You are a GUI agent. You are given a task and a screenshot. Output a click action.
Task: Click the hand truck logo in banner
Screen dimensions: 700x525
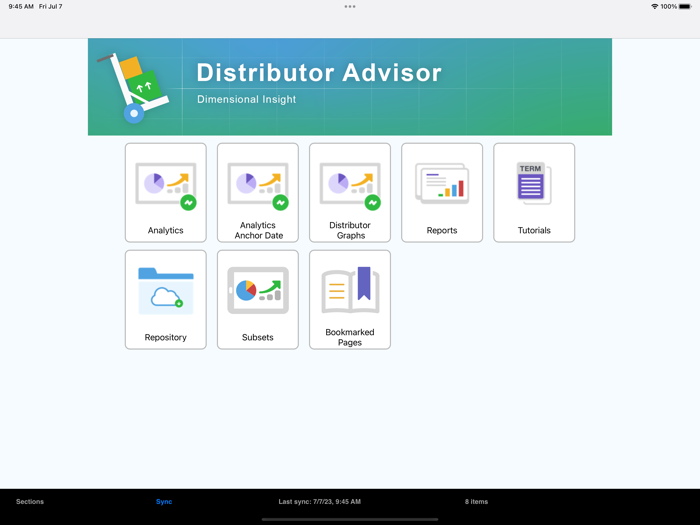(x=133, y=88)
